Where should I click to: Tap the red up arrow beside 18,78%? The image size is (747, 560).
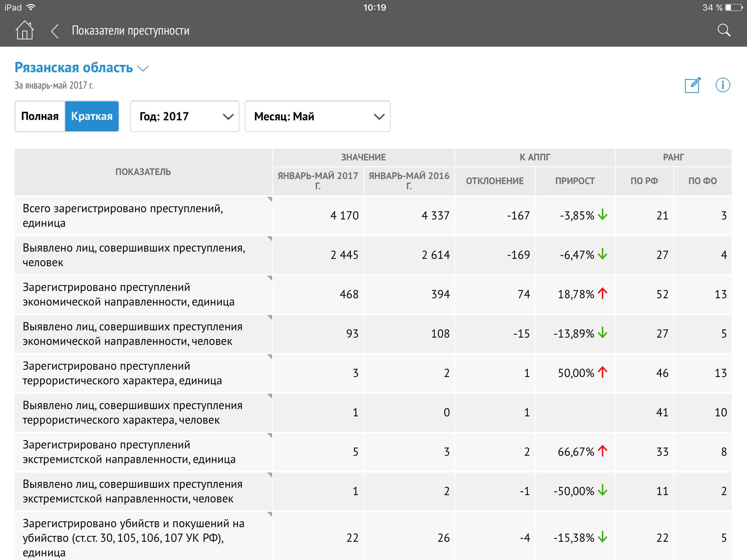(603, 293)
